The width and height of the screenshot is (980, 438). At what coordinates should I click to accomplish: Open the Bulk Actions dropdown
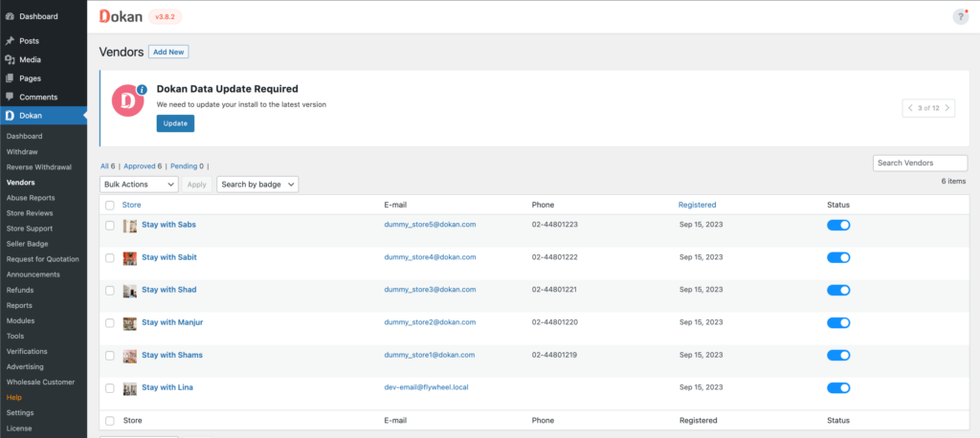pyautogui.click(x=139, y=185)
